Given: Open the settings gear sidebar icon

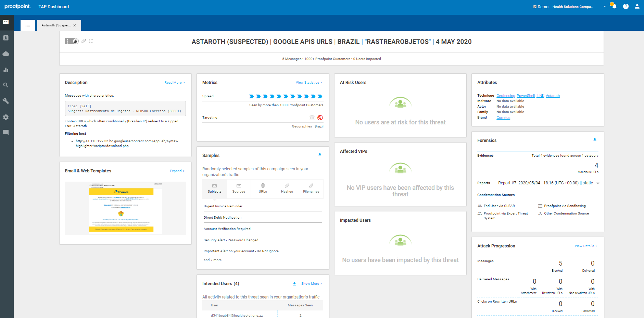Looking at the screenshot, I should pos(6,117).
